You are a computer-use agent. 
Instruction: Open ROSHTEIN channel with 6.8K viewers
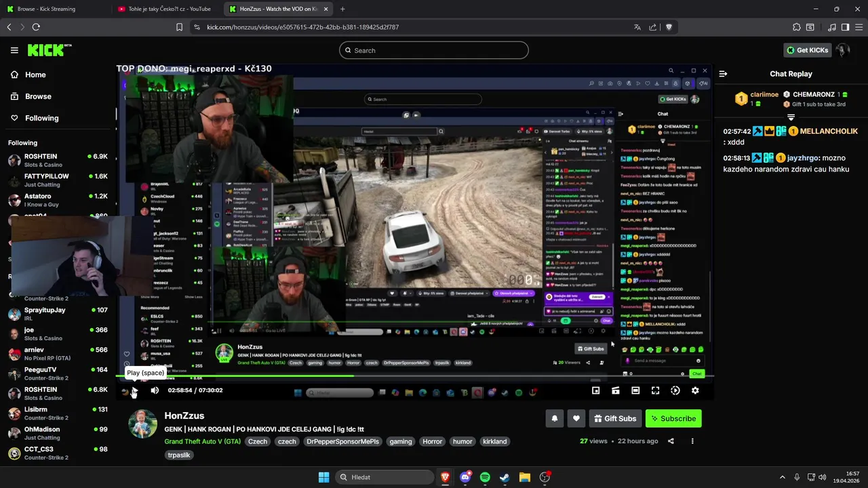click(x=58, y=393)
